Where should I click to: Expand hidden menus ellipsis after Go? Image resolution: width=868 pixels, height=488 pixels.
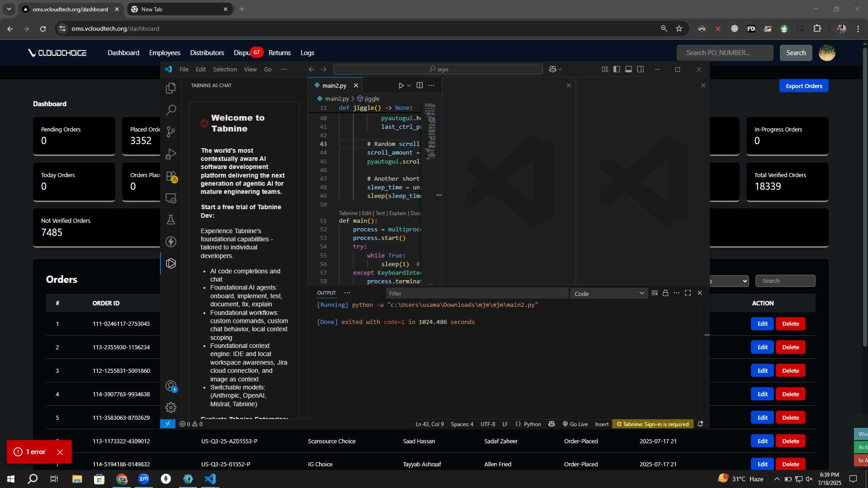click(283, 69)
